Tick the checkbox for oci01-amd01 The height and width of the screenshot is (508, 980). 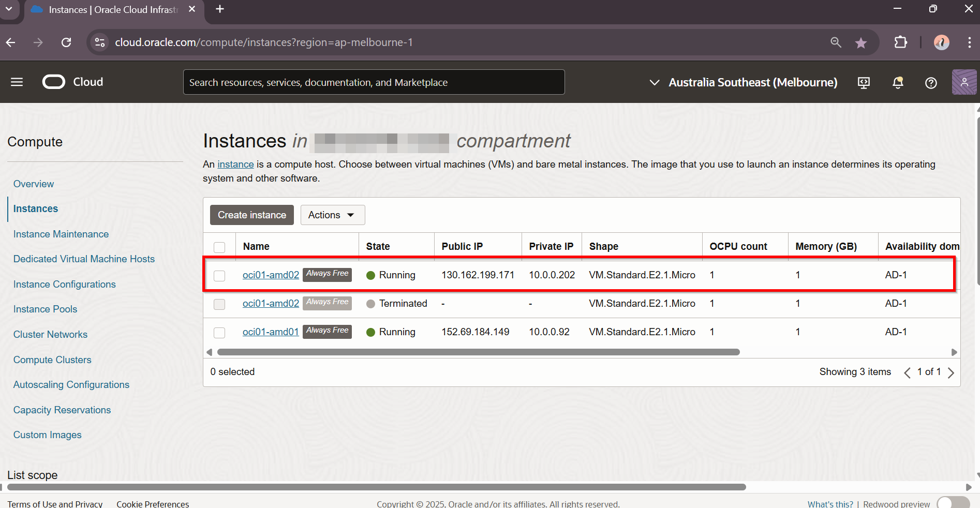pos(219,333)
